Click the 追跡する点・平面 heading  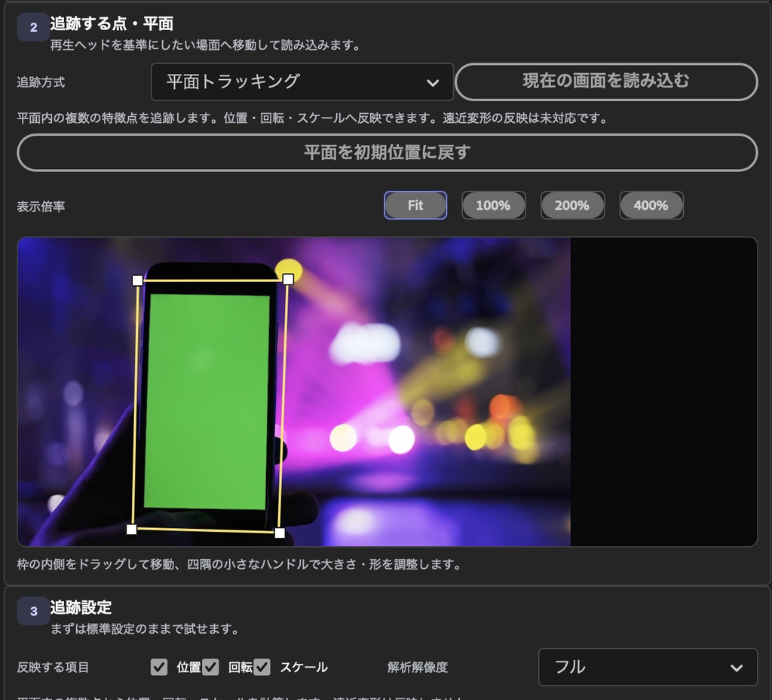tap(112, 23)
